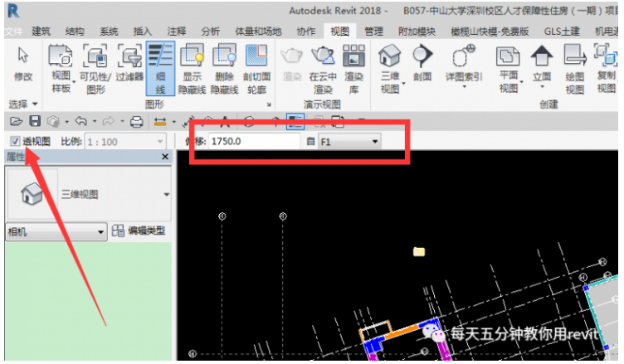Click the Offset (偏移) 1750.0 input field
The height and width of the screenshot is (364, 624).
pos(254,141)
